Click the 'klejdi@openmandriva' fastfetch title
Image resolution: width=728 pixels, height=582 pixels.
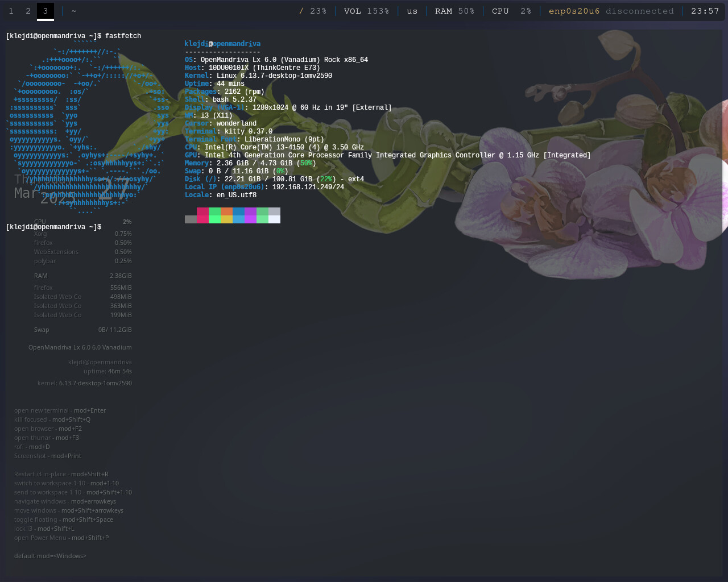pyautogui.click(x=222, y=44)
